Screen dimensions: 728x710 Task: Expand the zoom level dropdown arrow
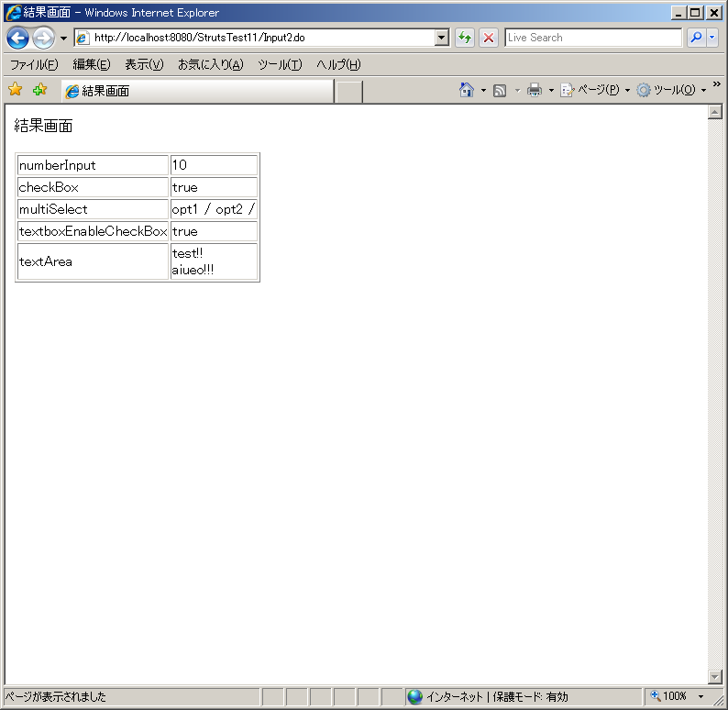700,696
